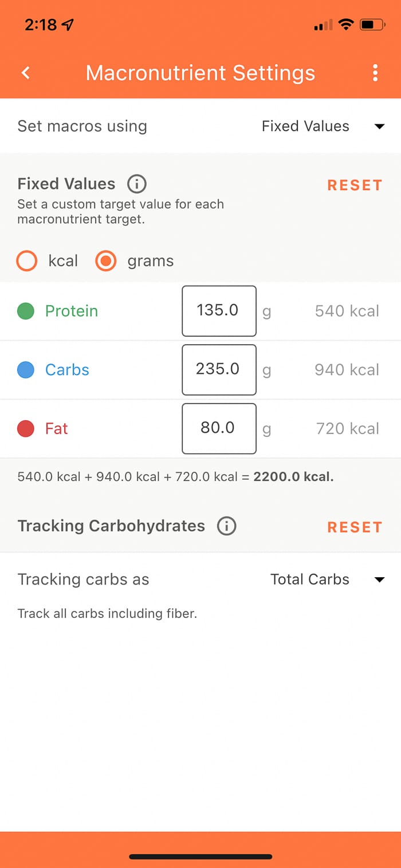Tap the blue Carbs color dot
Screen dimensions: 401x868
pyautogui.click(x=27, y=369)
